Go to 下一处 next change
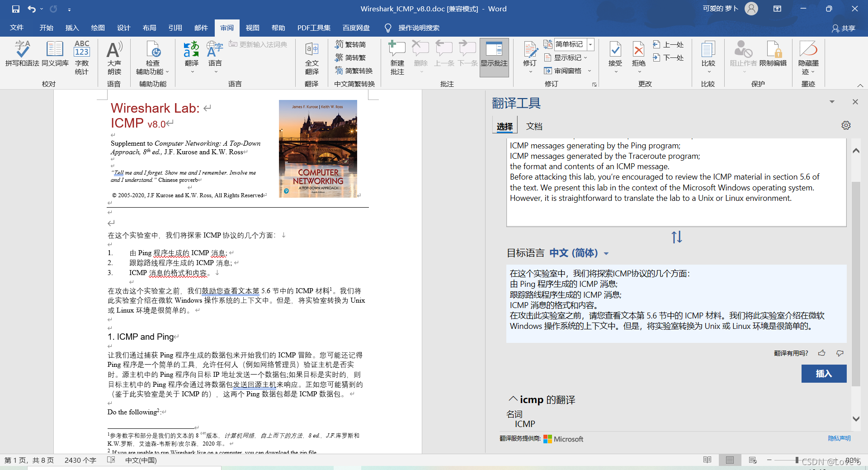Image resolution: width=868 pixels, height=470 pixels. tap(668, 57)
